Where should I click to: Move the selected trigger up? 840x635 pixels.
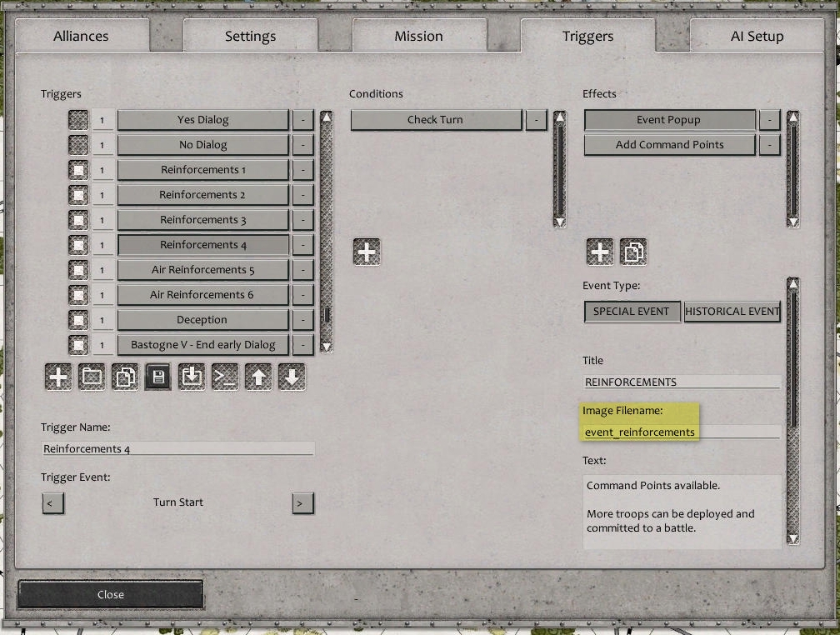(257, 377)
